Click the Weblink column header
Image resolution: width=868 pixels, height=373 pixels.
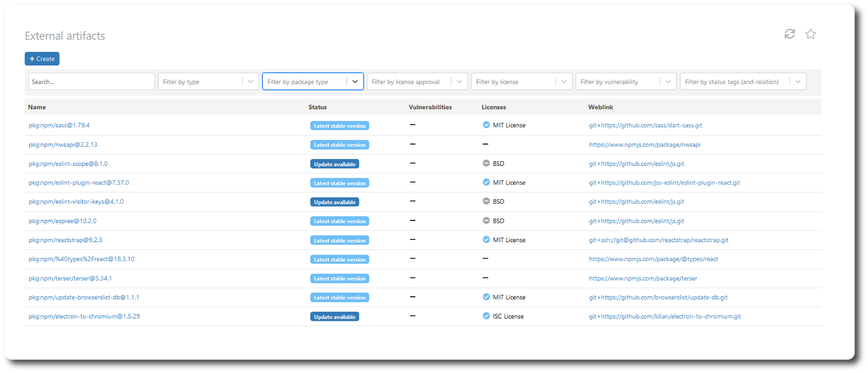tap(601, 107)
